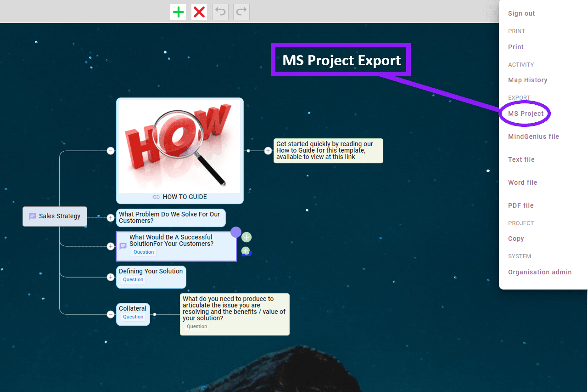Open the HOW TO GUIDE link label
588x392 pixels.
click(x=185, y=197)
